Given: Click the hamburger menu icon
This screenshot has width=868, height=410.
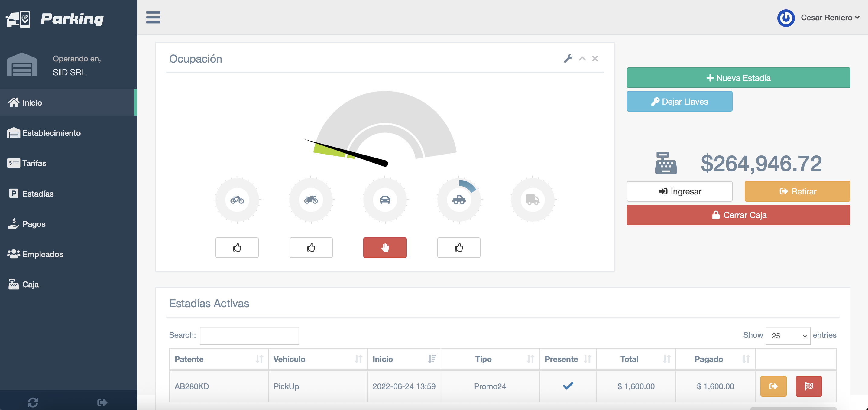Looking at the screenshot, I should pos(153,17).
